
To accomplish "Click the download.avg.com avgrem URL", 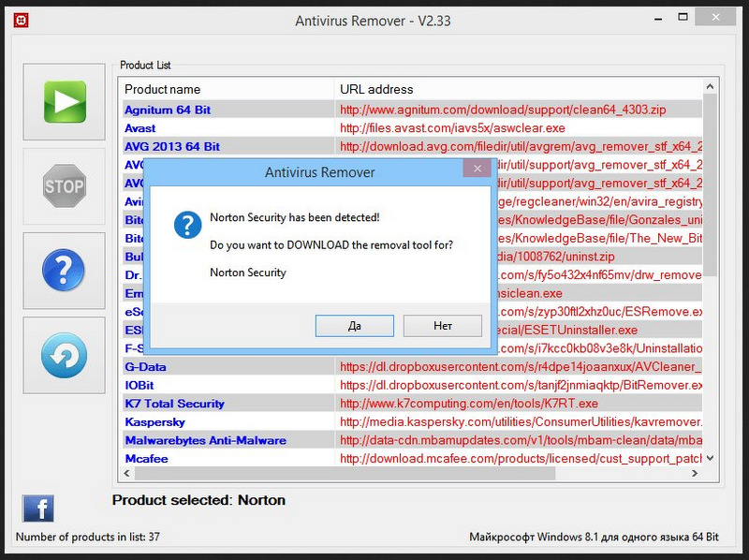I will 521,147.
